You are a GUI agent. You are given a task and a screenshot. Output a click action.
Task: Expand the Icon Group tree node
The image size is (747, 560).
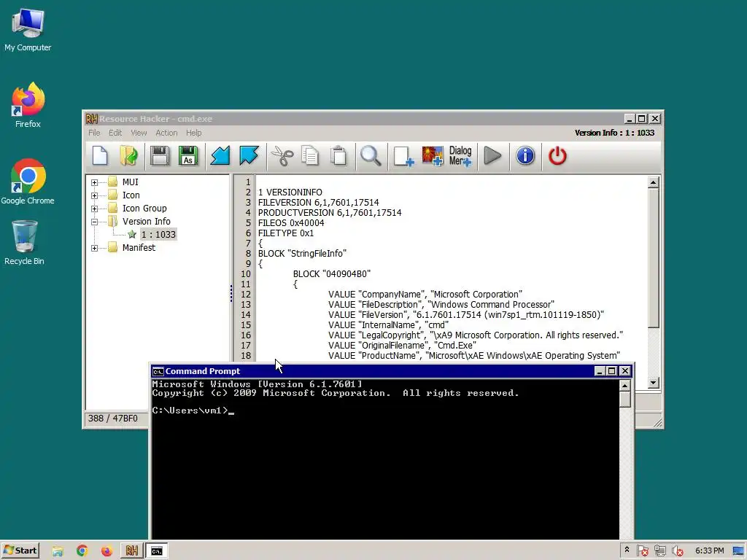point(94,209)
